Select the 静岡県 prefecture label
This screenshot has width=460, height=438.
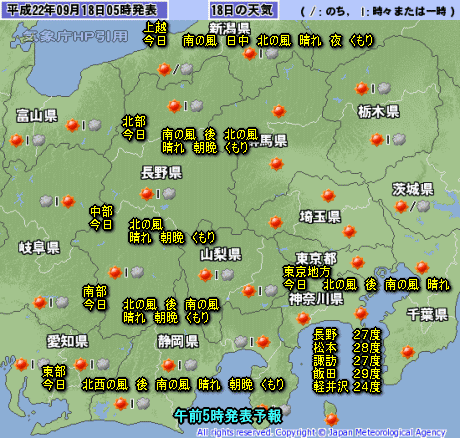(178, 341)
